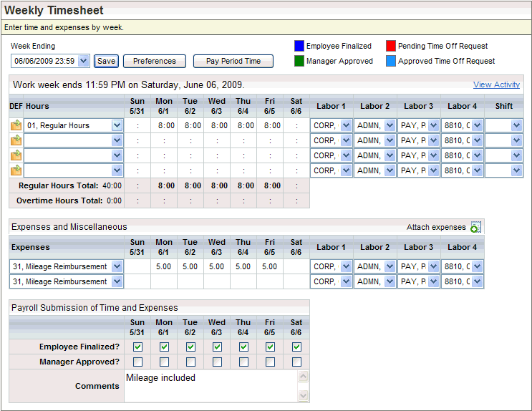This screenshot has width=532, height=411.
Task: Open Labor 3 PAY dropdown in Regular Hours row
Action: pos(433,125)
